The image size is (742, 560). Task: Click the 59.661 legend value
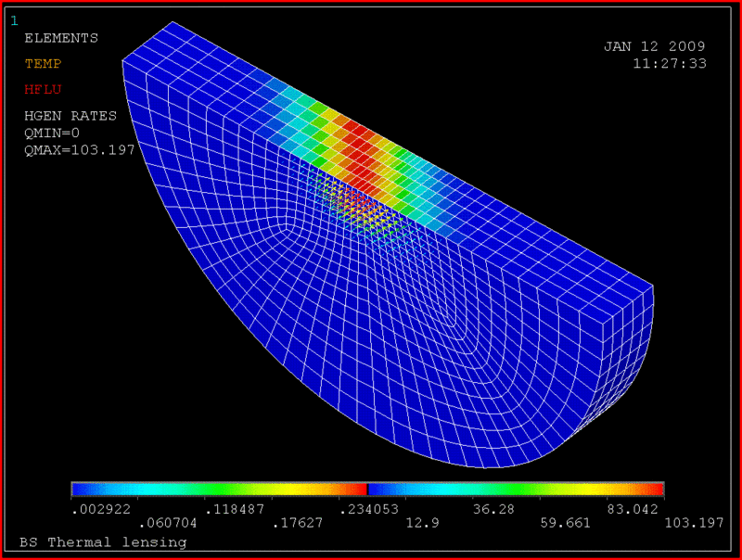point(566,523)
